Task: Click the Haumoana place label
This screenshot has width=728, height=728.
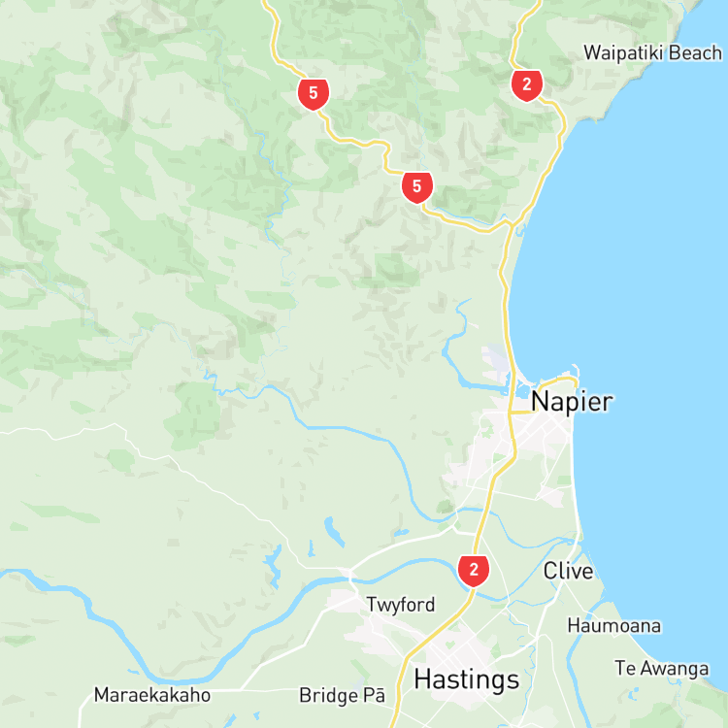Action: click(x=613, y=626)
